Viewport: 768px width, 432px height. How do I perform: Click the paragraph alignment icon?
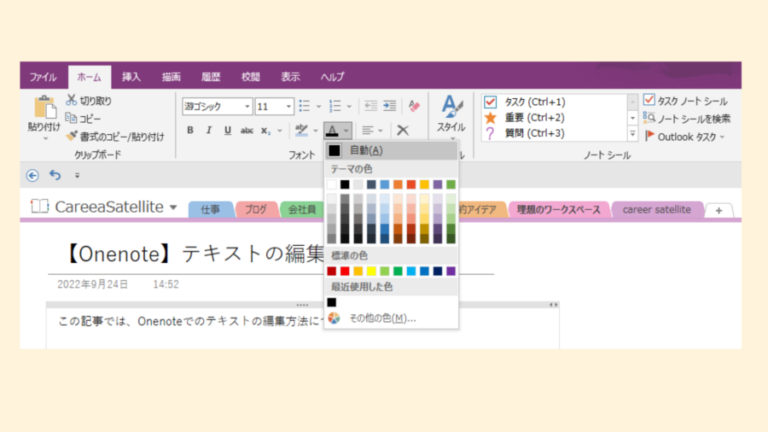(367, 130)
